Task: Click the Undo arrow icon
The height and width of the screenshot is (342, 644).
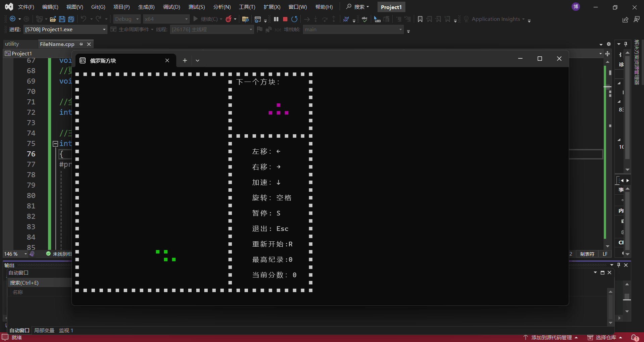Action: 84,19
